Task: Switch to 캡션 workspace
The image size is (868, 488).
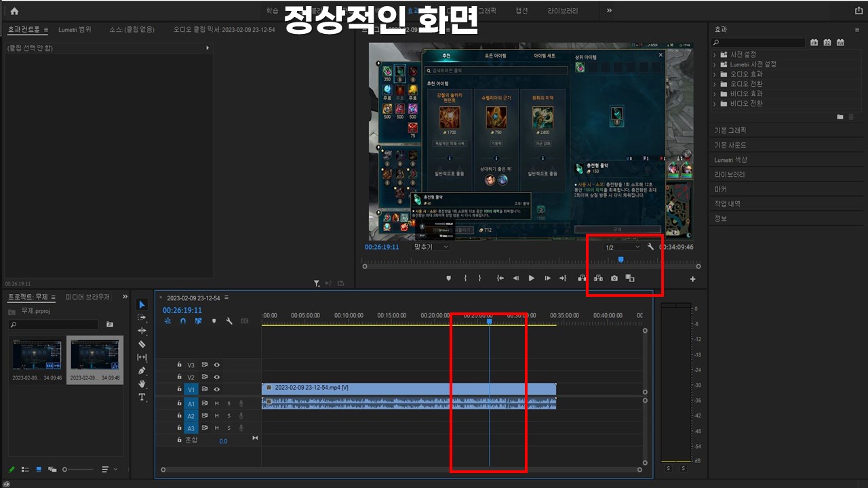Action: pos(521,11)
